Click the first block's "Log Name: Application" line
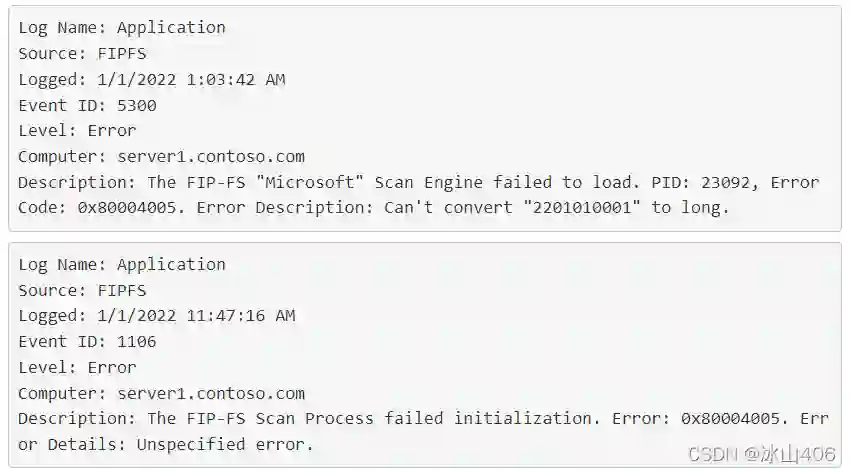The height and width of the screenshot is (473, 851). (x=122, y=28)
